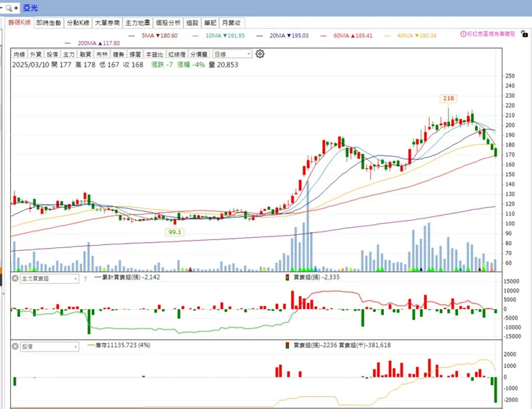Viewport: 532px width, 409px height.
Task: Toggle 外資 overlay button
Action: tap(36, 54)
